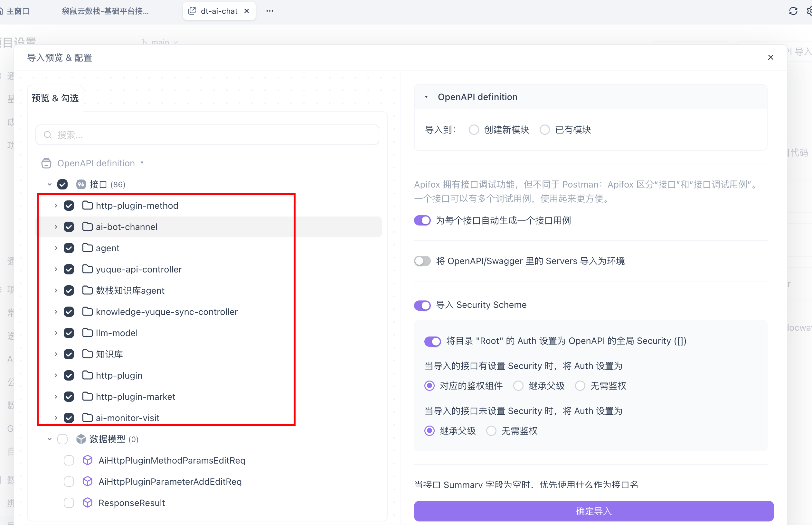Click the AiHttpPluginParameterAddEditReq model icon
812x525 pixels.
coord(88,481)
